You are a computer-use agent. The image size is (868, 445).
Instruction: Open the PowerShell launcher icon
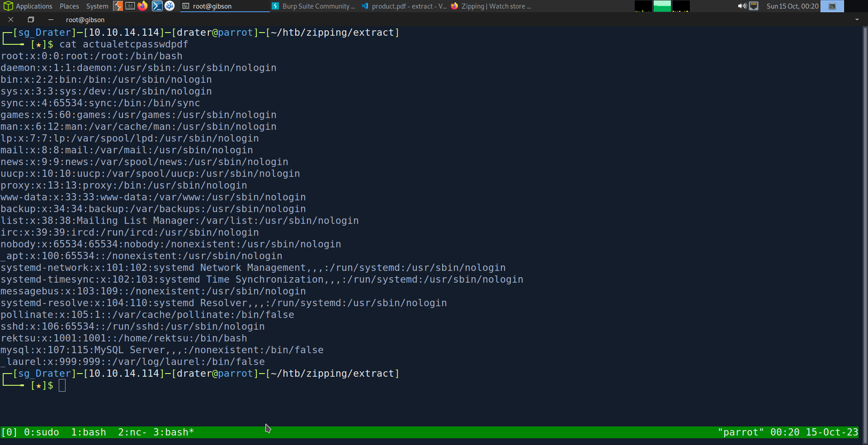pos(157,6)
